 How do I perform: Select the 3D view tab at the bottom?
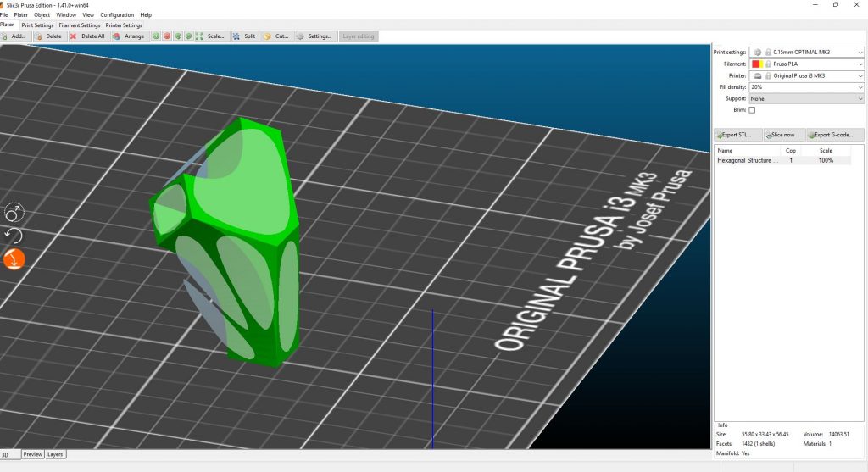tap(9, 454)
